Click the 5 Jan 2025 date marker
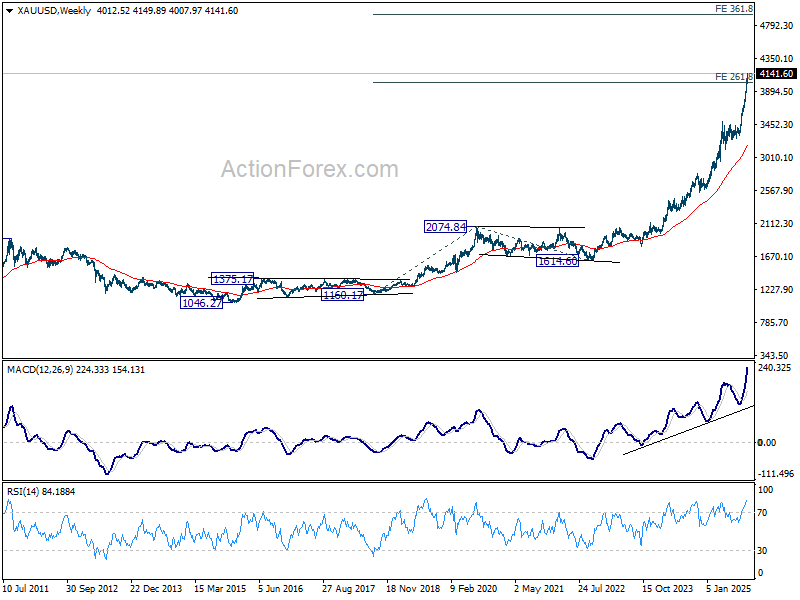Screen dimensions: 800x600 pos(728,590)
